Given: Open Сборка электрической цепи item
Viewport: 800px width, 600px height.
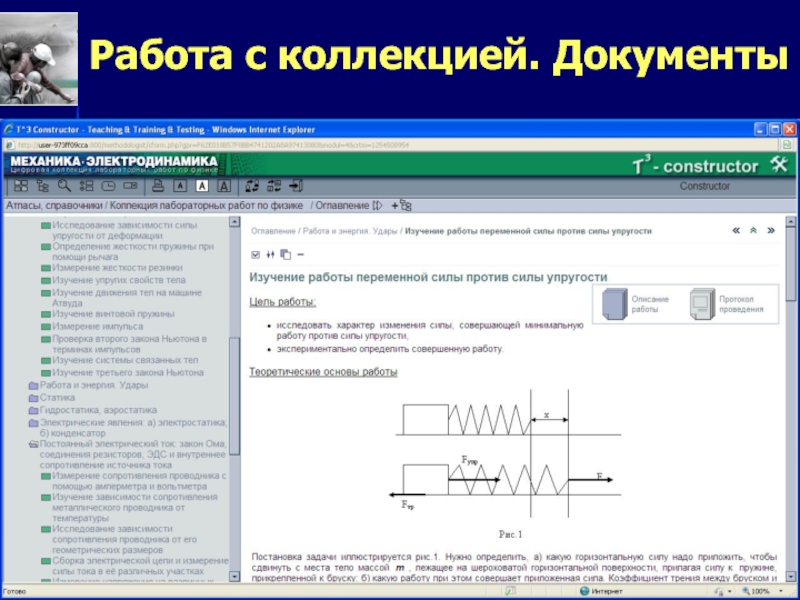Looking at the screenshot, I should click(x=140, y=566).
